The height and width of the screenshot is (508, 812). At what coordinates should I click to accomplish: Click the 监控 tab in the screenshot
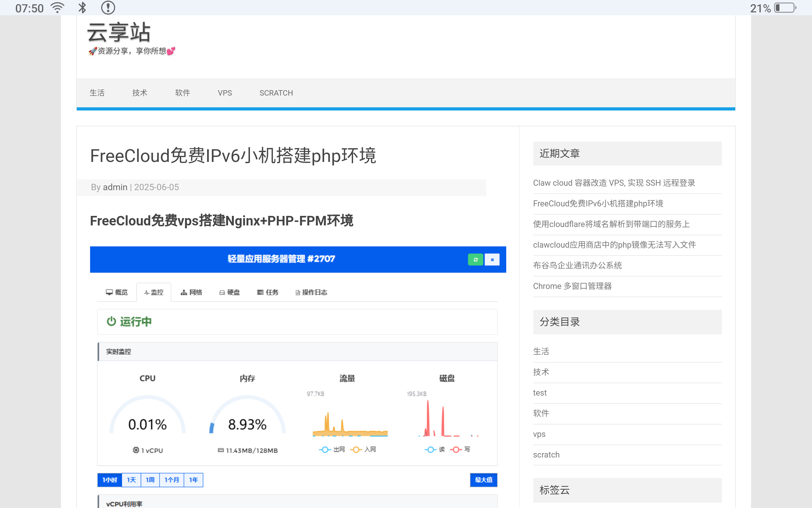(x=154, y=292)
